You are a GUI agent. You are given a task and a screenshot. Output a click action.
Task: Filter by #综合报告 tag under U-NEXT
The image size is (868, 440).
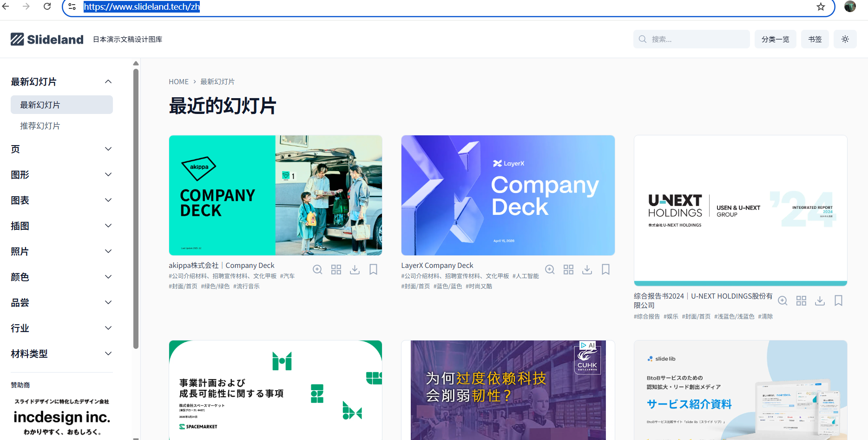(x=647, y=317)
